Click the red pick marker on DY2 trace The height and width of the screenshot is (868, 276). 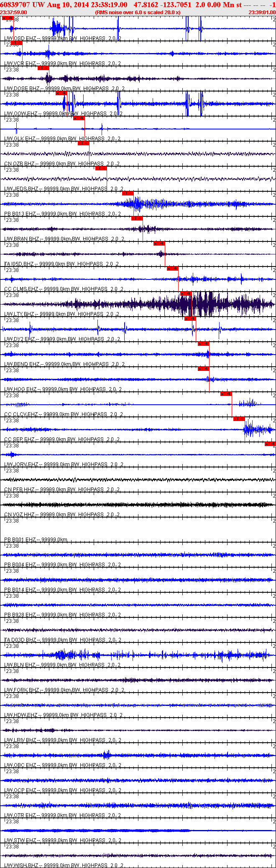[190, 319]
